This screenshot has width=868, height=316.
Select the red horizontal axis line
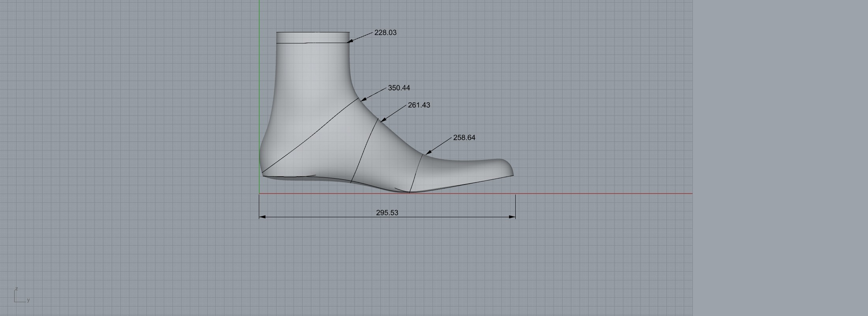point(592,194)
